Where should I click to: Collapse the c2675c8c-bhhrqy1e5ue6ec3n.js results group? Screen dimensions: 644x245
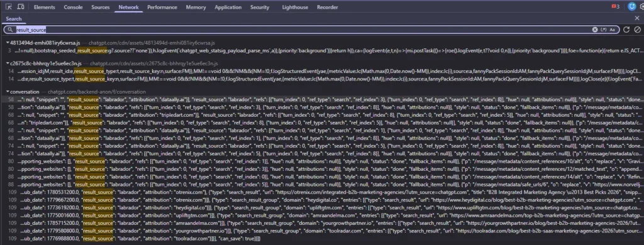click(8, 63)
